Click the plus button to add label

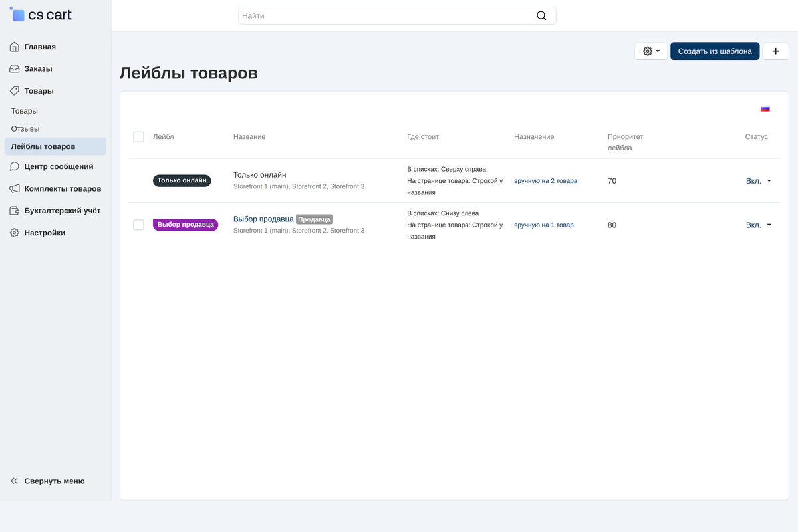click(775, 51)
